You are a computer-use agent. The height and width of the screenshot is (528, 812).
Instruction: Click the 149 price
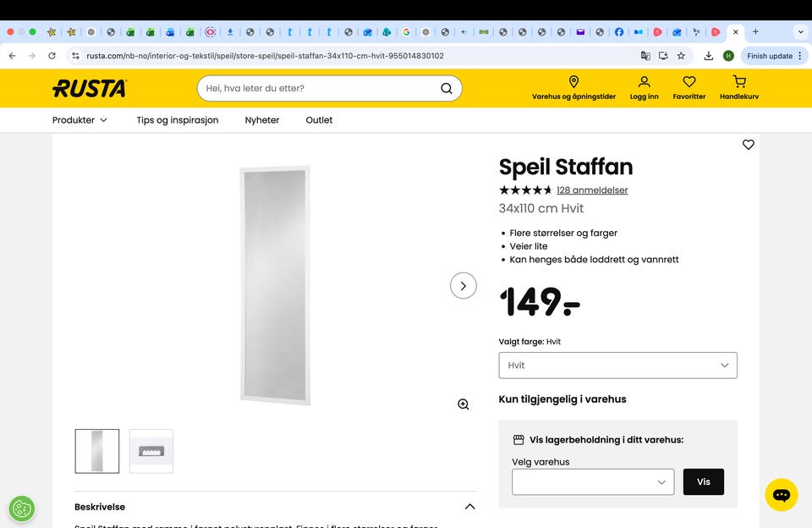coord(540,301)
